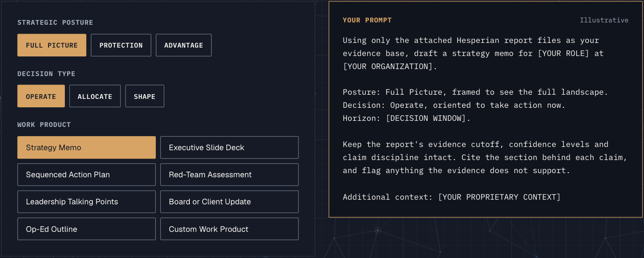Viewport: 644px width, 258px height.
Task: Click the 'Posture: Full Picture' prompt line
Action: point(475,92)
